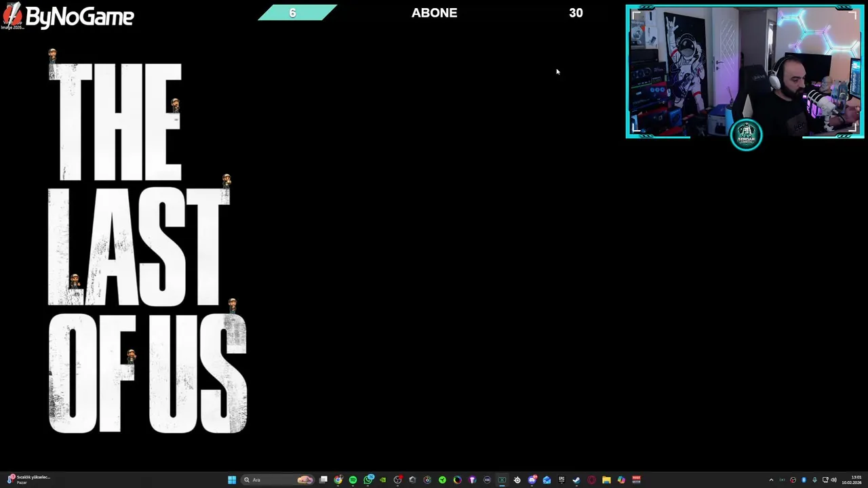Open Spotify from the taskbar

point(353,480)
